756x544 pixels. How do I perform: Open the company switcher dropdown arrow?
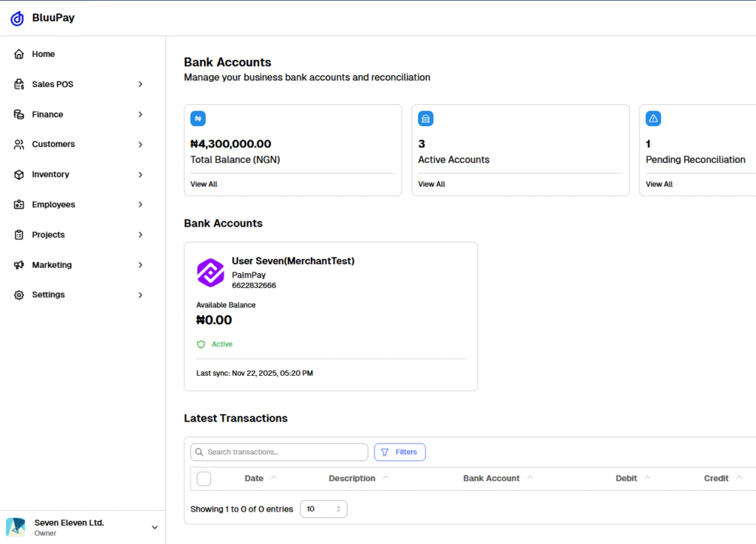click(154, 527)
